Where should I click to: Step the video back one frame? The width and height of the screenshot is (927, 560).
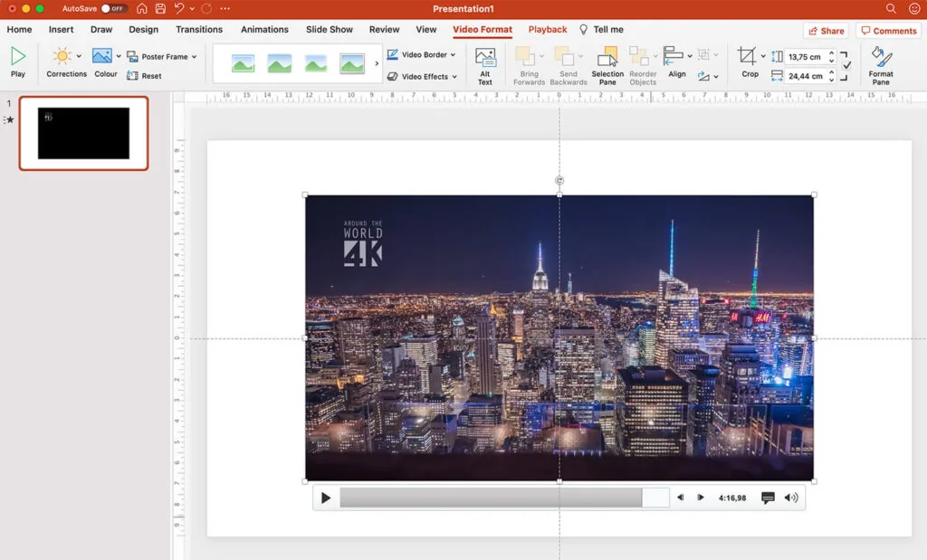tap(681, 498)
